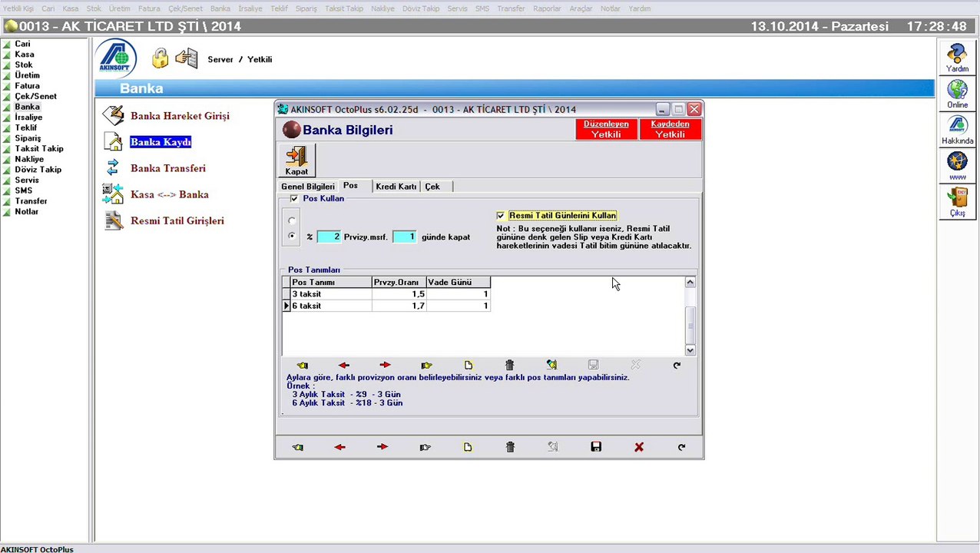
Task: Click günde kapat days input field
Action: coord(404,237)
